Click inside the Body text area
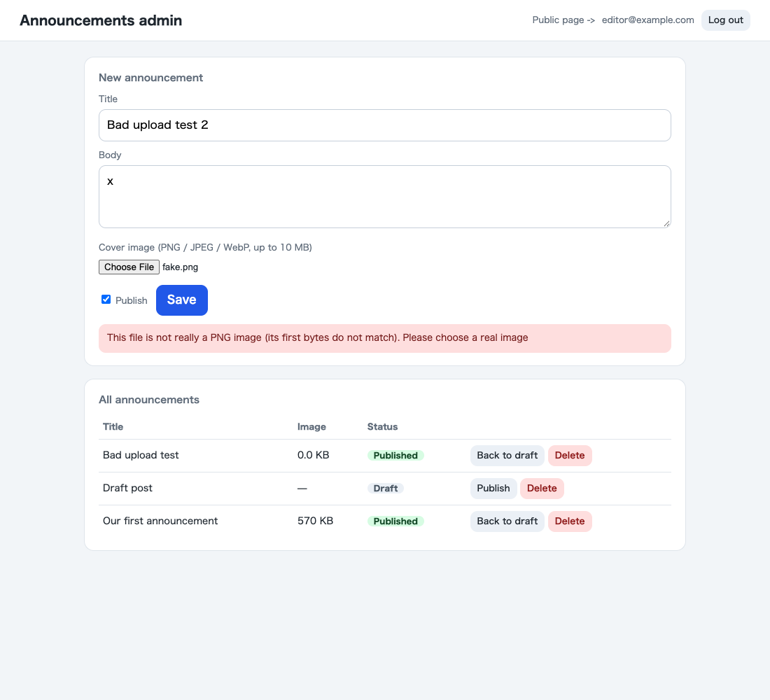The height and width of the screenshot is (700, 770). [x=384, y=197]
